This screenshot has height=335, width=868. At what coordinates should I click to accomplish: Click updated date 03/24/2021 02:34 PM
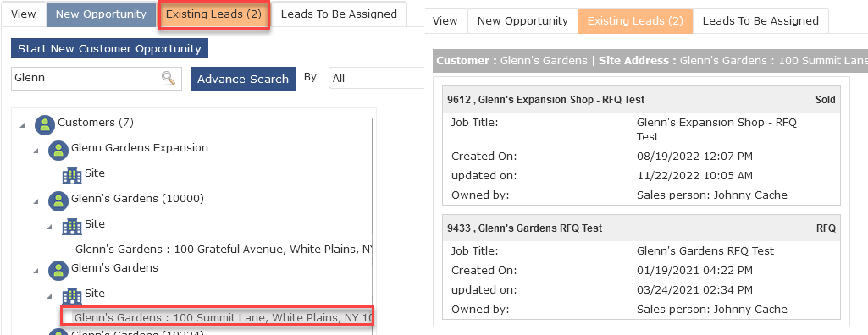click(x=694, y=289)
